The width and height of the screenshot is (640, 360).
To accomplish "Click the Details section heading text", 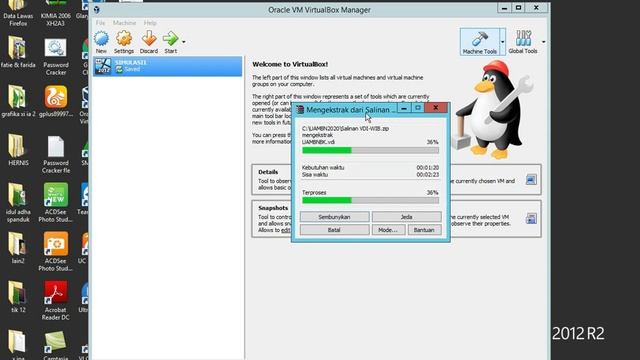I will pyautogui.click(x=268, y=172).
